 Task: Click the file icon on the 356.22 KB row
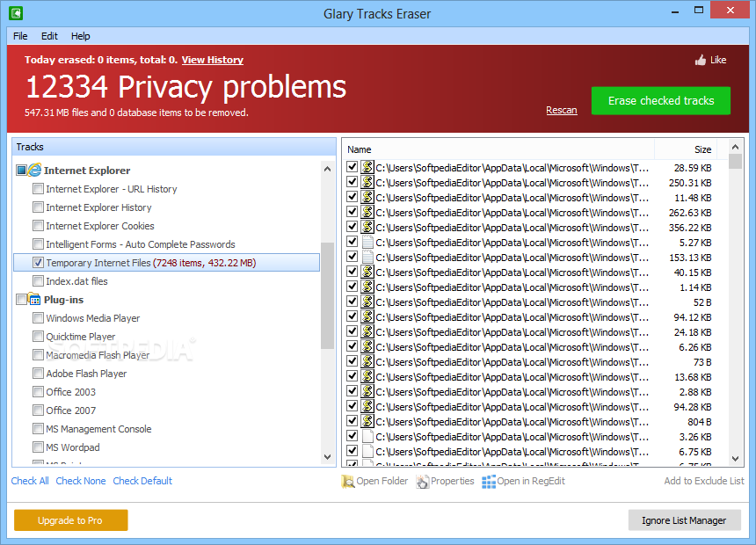coord(367,227)
